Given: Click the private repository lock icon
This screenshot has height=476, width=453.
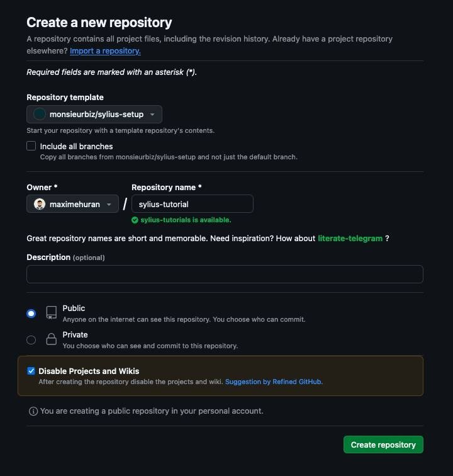Looking at the screenshot, I should [51, 339].
